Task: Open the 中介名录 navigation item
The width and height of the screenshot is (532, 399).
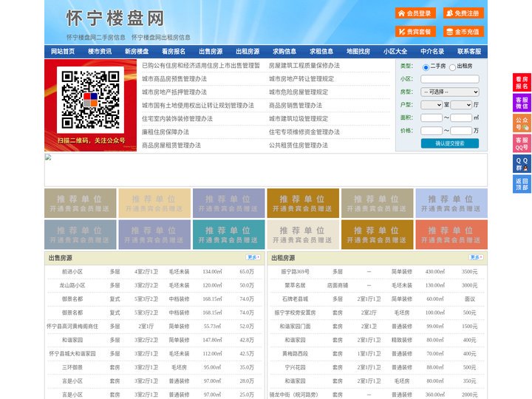Action: (x=432, y=51)
